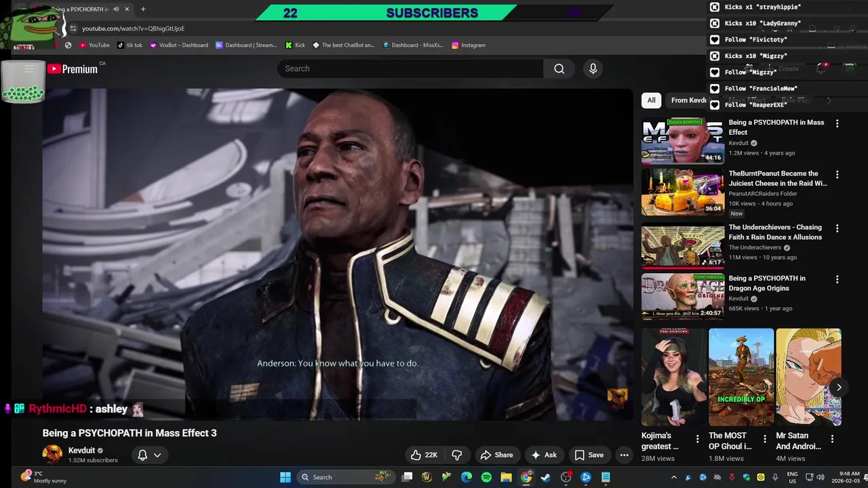Open the VoxBot – Dashboard bookmark
Viewport: 868px width, 488px height.
click(x=179, y=45)
